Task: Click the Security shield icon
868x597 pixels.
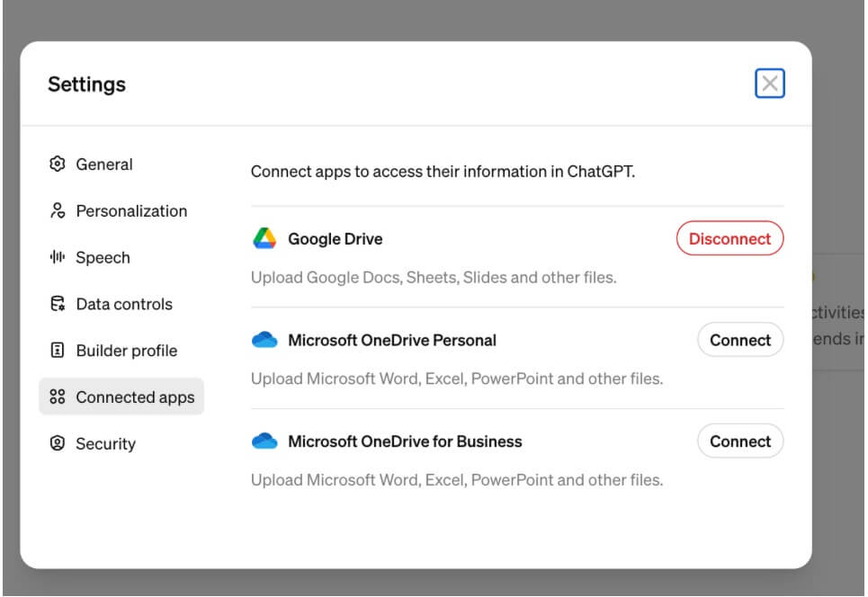Action: click(57, 442)
